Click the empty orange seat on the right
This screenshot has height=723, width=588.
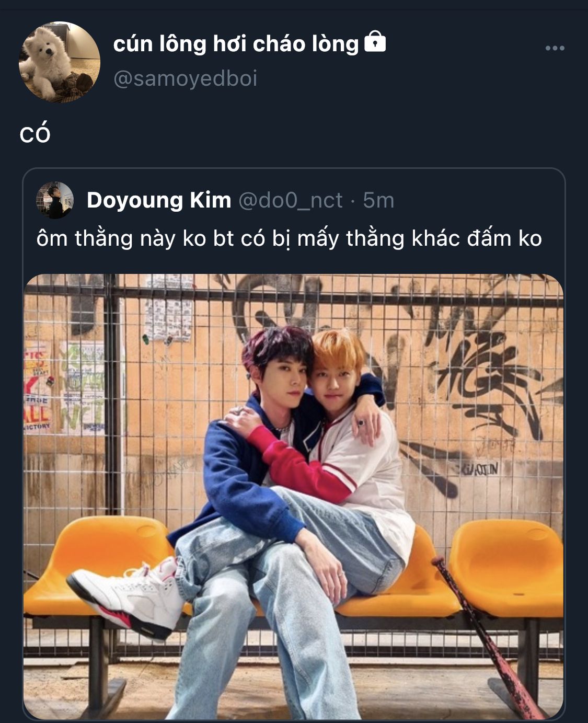pos(506,568)
